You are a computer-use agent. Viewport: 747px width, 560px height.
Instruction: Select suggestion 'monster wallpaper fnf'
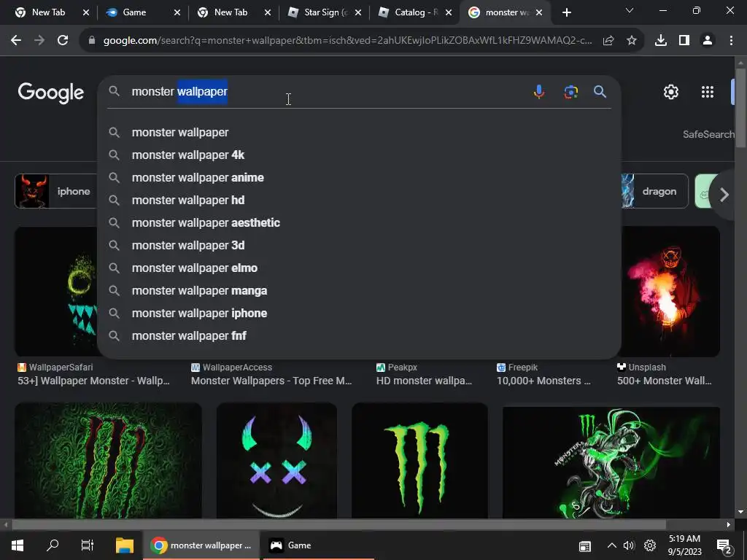point(359,336)
